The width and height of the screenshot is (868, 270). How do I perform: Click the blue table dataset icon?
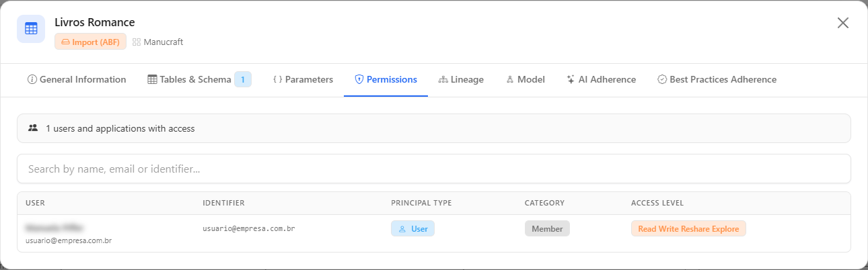[31, 29]
